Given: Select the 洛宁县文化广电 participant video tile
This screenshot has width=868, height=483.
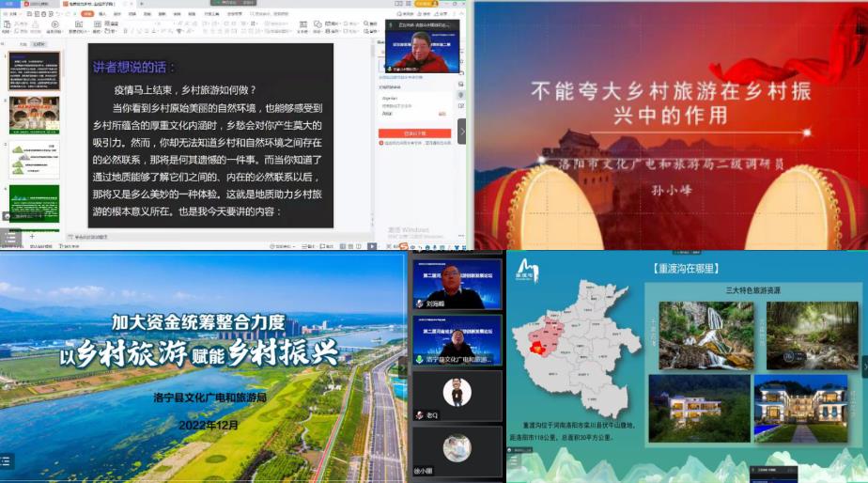Looking at the screenshot, I should click(x=457, y=340).
